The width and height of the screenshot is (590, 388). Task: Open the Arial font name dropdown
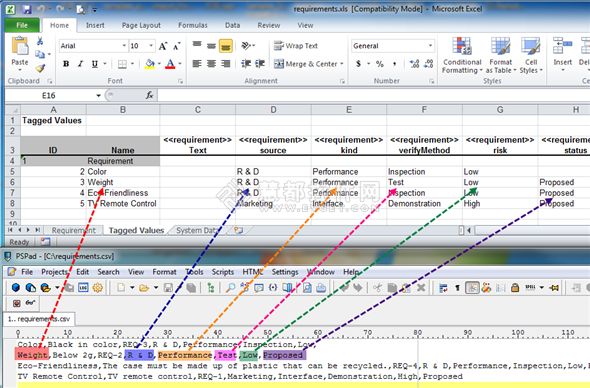124,46
